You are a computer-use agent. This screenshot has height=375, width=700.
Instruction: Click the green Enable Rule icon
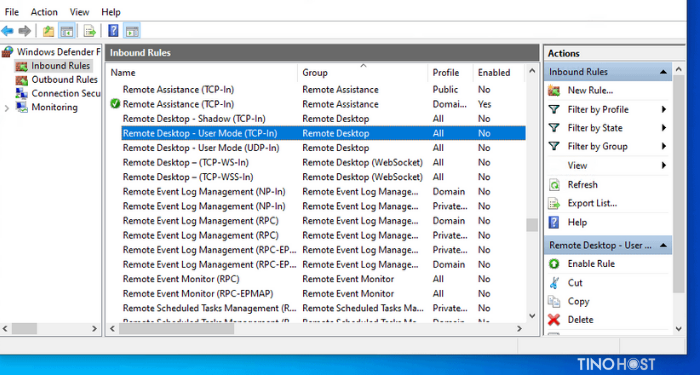coord(554,264)
